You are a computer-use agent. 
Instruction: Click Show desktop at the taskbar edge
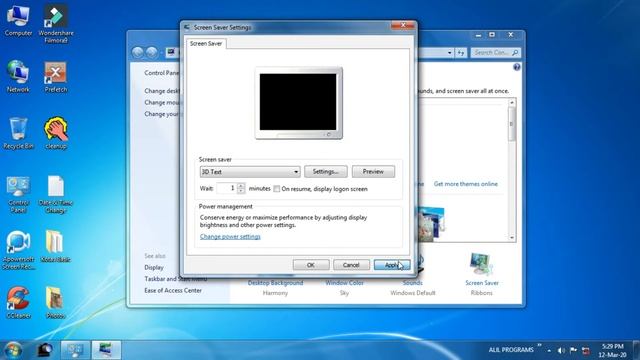[x=636, y=350]
